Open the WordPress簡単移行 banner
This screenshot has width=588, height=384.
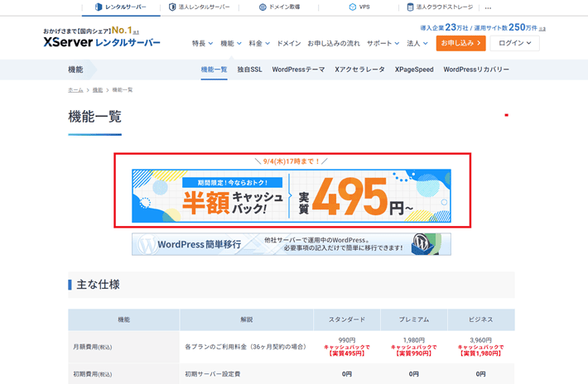tap(292, 244)
